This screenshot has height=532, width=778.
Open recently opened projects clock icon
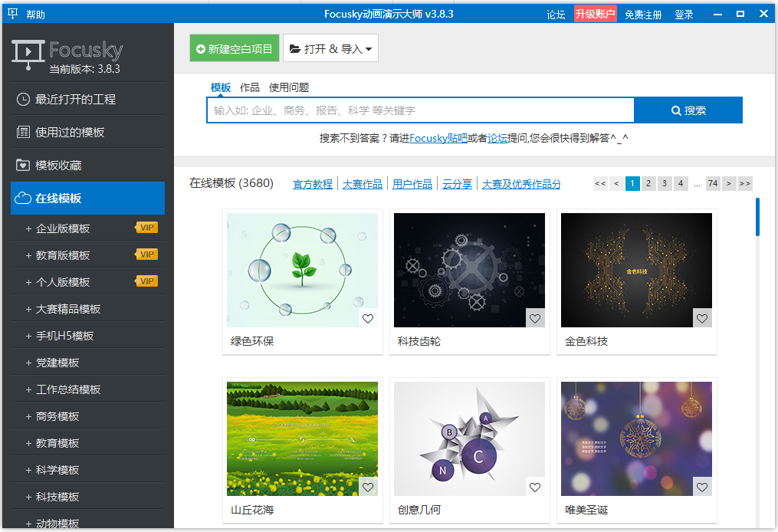pos(23,99)
